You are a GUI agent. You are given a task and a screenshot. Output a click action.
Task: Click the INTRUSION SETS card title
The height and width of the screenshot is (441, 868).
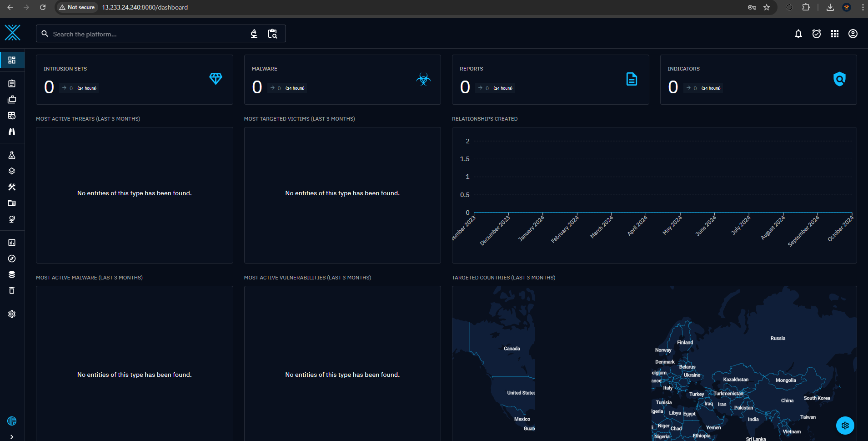(x=65, y=69)
